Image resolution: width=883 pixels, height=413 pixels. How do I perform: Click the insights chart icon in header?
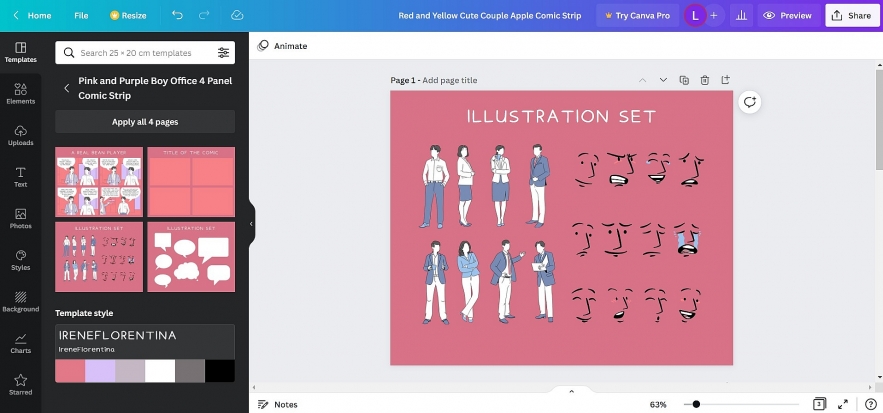click(742, 16)
